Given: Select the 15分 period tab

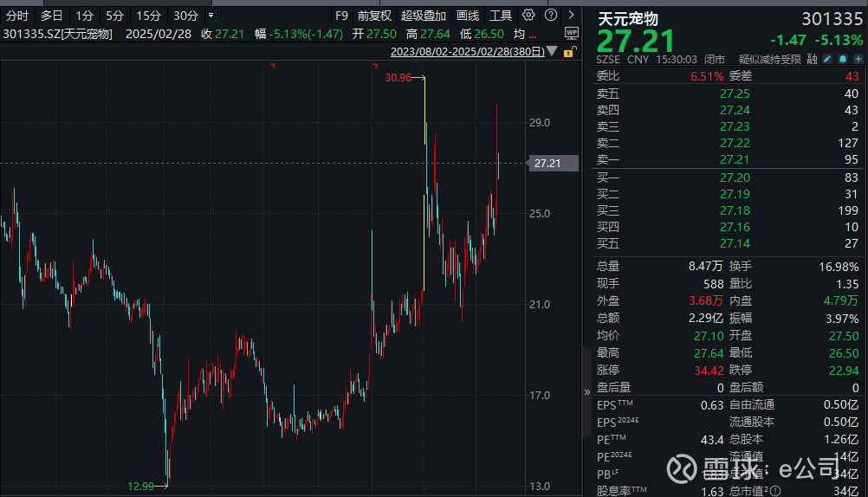Looking at the screenshot, I should pyautogui.click(x=148, y=16).
